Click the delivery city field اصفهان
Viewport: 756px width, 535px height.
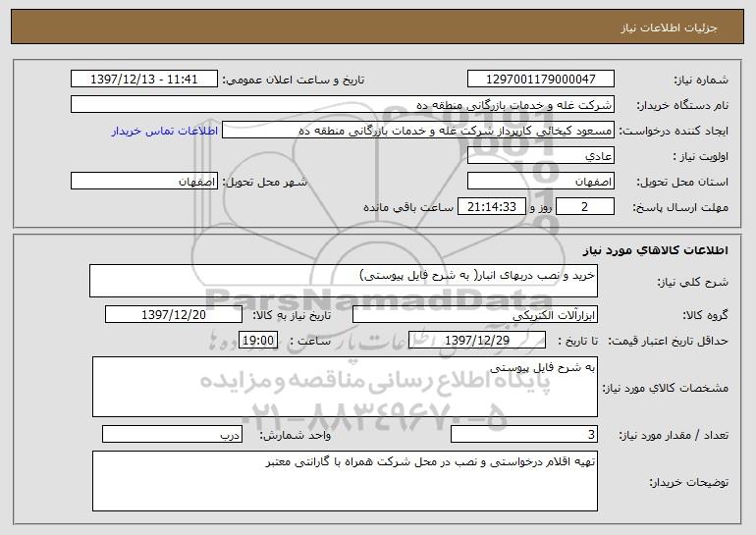pyautogui.click(x=144, y=182)
